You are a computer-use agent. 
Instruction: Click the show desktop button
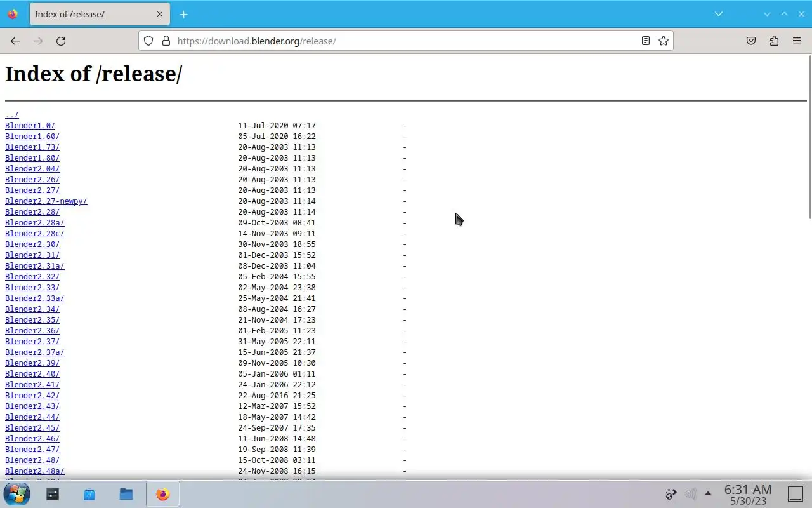click(x=796, y=494)
